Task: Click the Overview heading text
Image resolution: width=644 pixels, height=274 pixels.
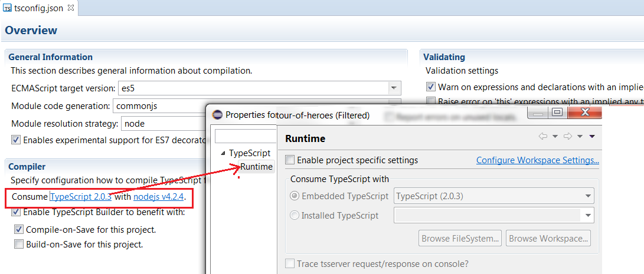Action: click(31, 31)
